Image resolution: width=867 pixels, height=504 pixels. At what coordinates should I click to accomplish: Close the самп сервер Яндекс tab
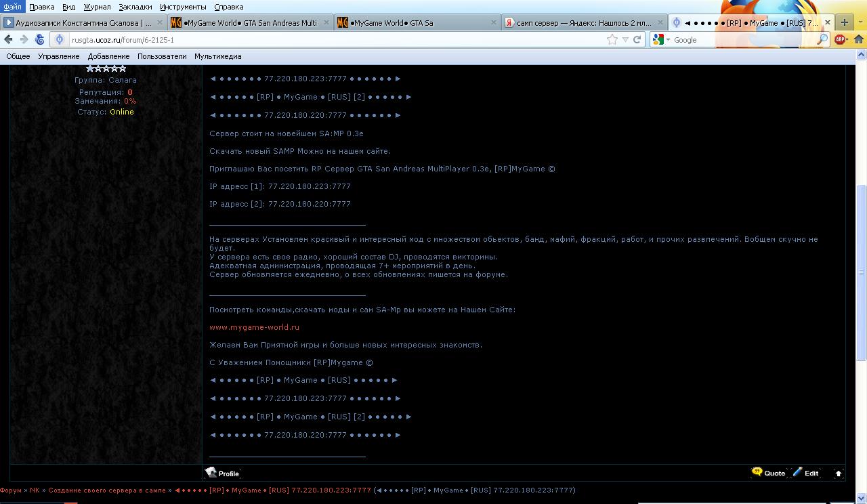(x=660, y=22)
